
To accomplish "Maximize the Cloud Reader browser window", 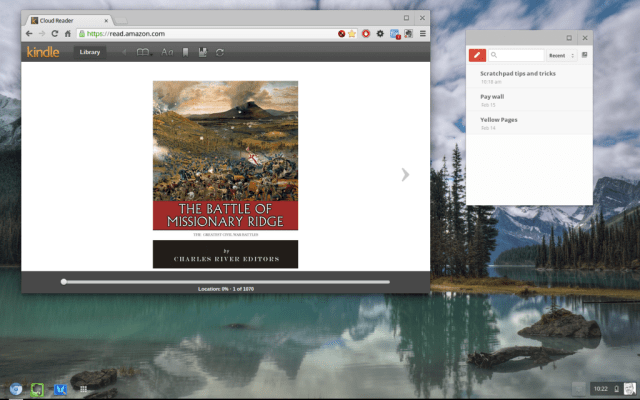I will click(406, 18).
